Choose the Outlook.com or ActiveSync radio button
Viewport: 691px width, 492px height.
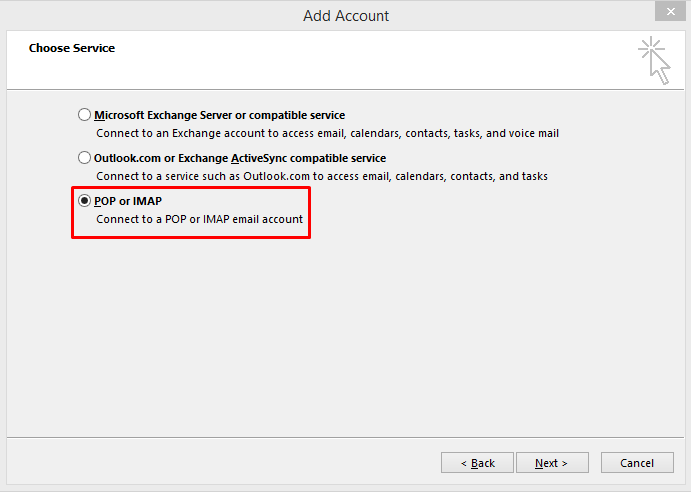84,158
